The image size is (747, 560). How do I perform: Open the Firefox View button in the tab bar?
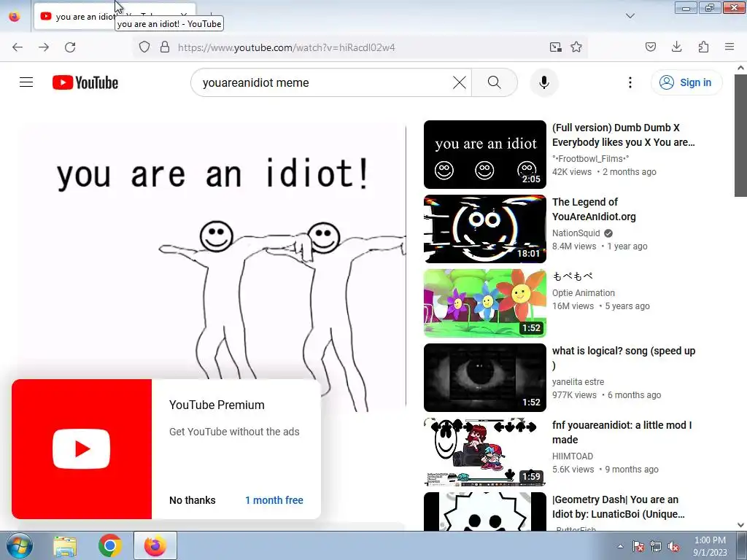pyautogui.click(x=15, y=16)
